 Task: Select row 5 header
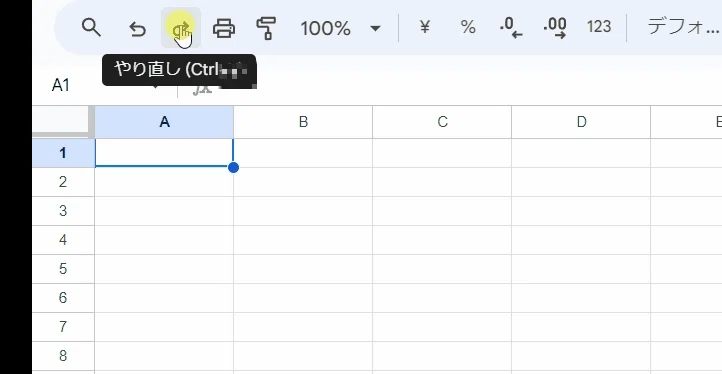[63, 269]
